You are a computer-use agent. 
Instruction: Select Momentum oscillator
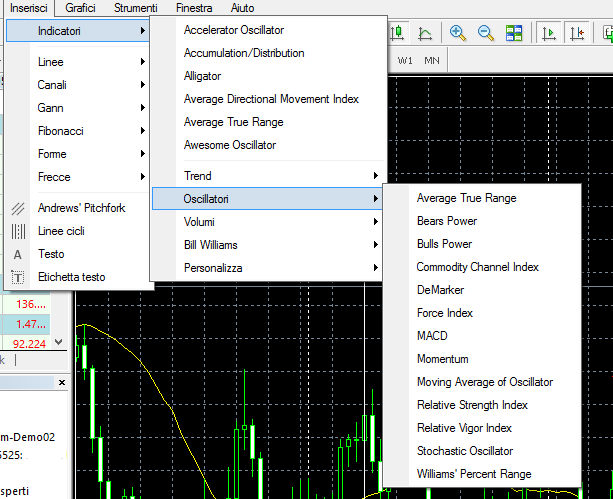pyautogui.click(x=443, y=359)
